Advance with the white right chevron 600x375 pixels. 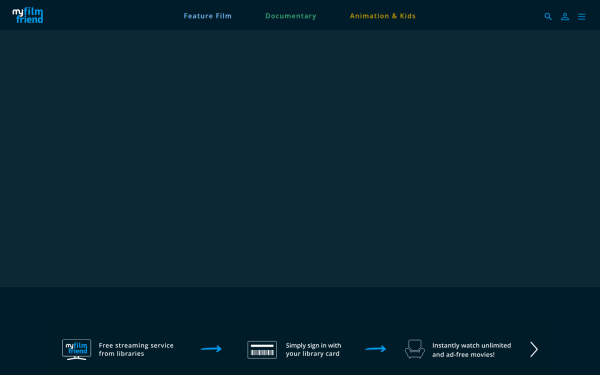point(534,349)
